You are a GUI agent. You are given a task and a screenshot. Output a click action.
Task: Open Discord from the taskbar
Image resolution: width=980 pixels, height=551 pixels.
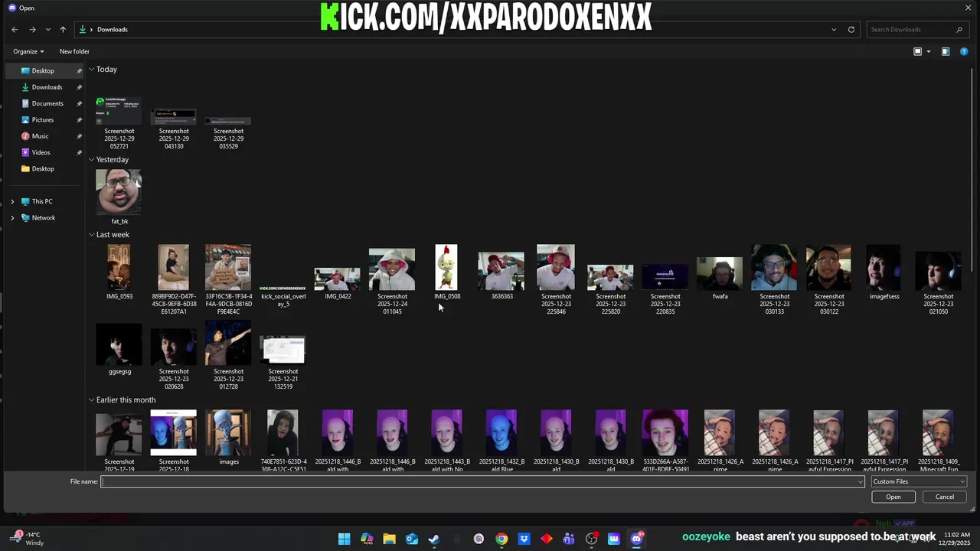pyautogui.click(x=636, y=539)
